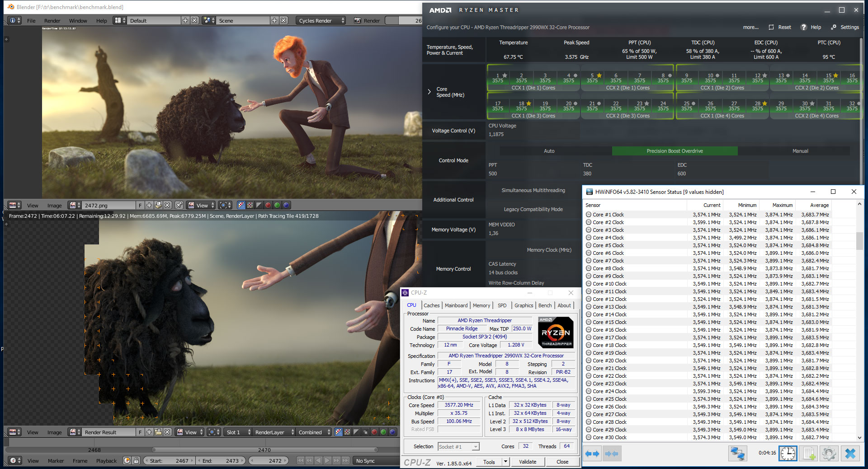
Task: Click the Ryzen Master Settings gear icon
Action: 834,27
